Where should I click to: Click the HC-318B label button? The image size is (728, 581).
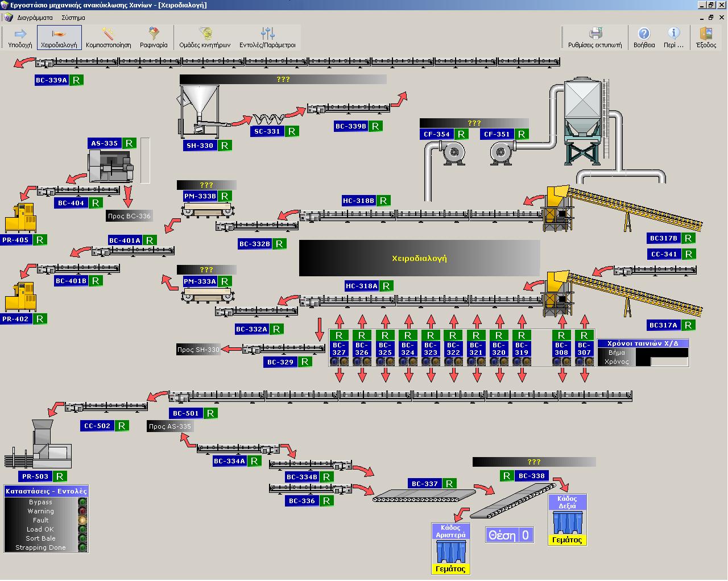pos(358,201)
